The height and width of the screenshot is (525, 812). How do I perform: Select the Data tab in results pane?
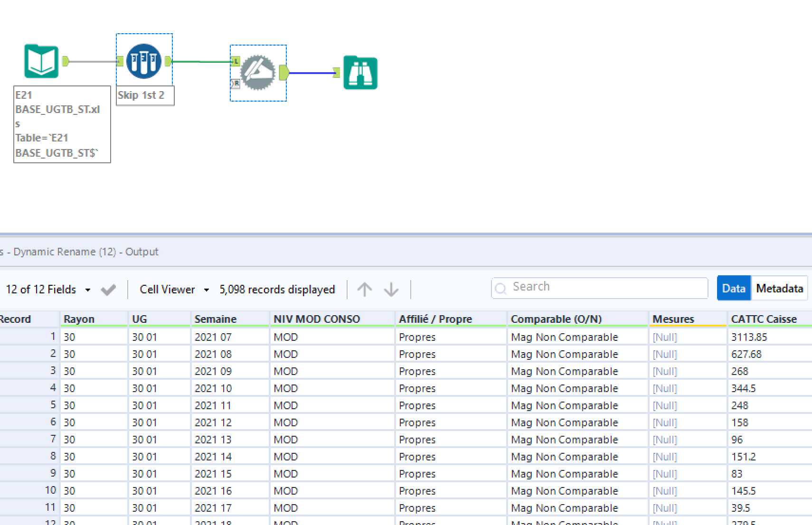point(733,288)
